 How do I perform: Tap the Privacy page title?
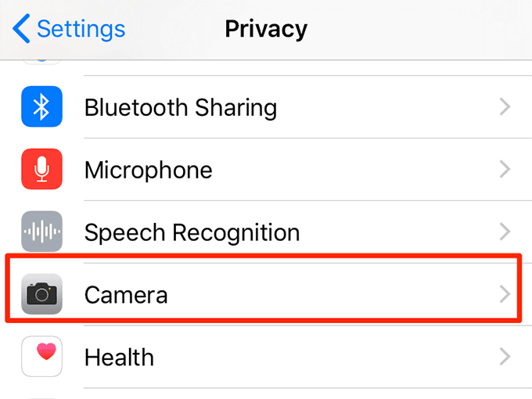coord(266,29)
